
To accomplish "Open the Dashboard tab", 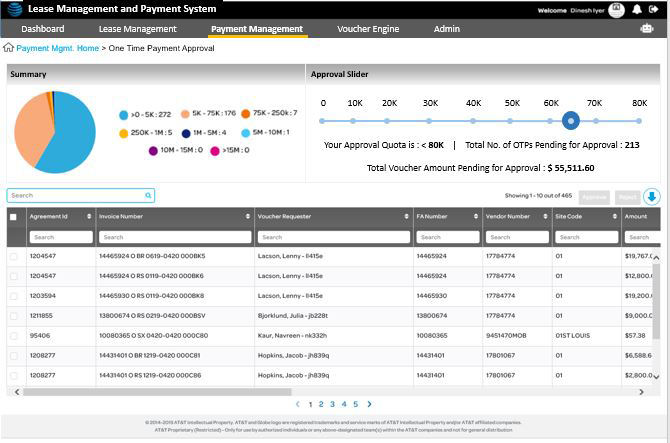I will (43, 29).
